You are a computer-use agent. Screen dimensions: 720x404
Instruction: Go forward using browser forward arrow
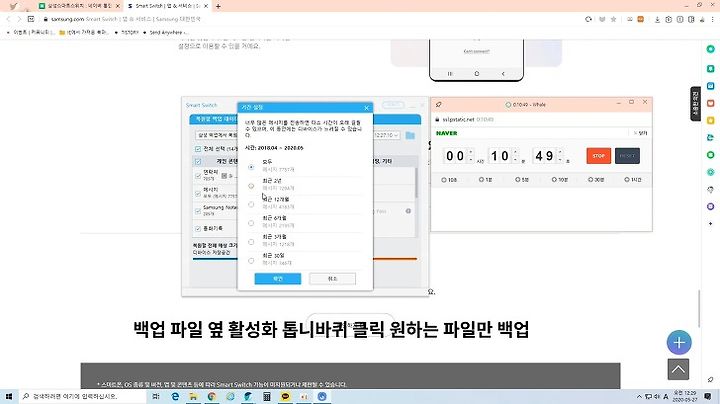point(19,19)
